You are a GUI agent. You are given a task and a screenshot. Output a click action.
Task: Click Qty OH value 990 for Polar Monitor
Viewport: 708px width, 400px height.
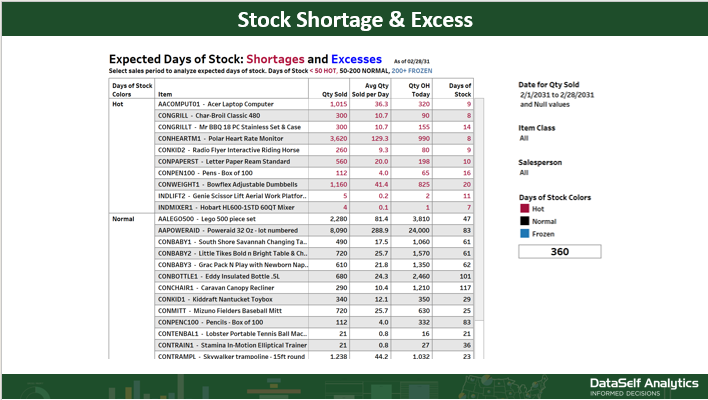[x=424, y=139]
